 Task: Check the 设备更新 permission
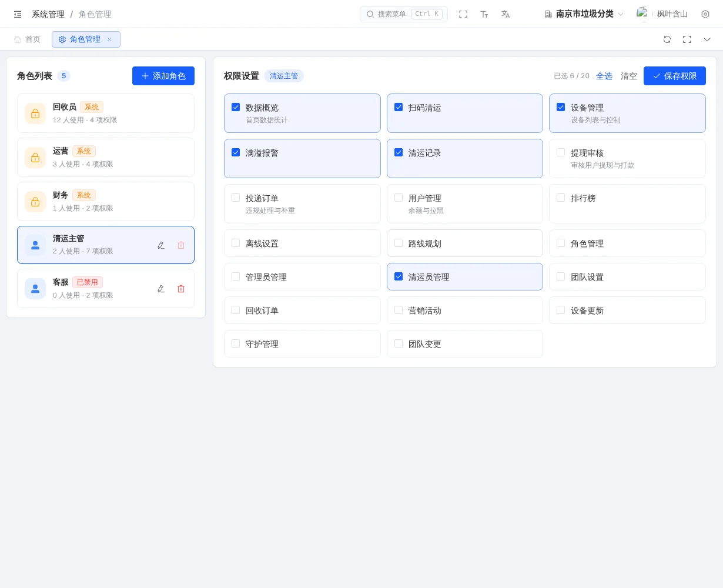pyautogui.click(x=561, y=310)
